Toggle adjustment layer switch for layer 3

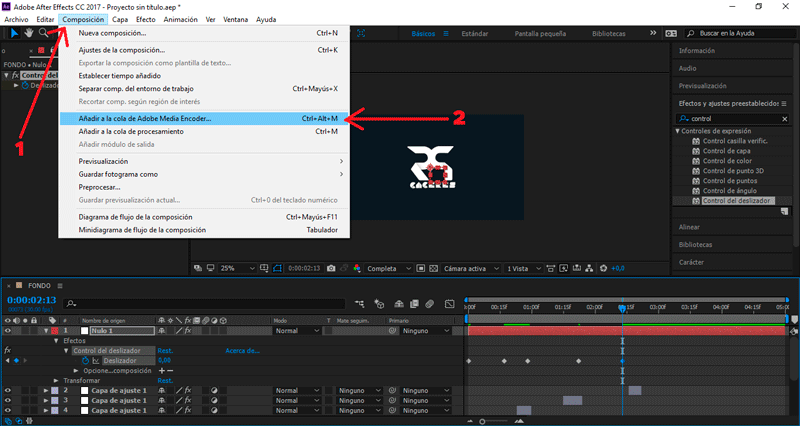(x=214, y=400)
